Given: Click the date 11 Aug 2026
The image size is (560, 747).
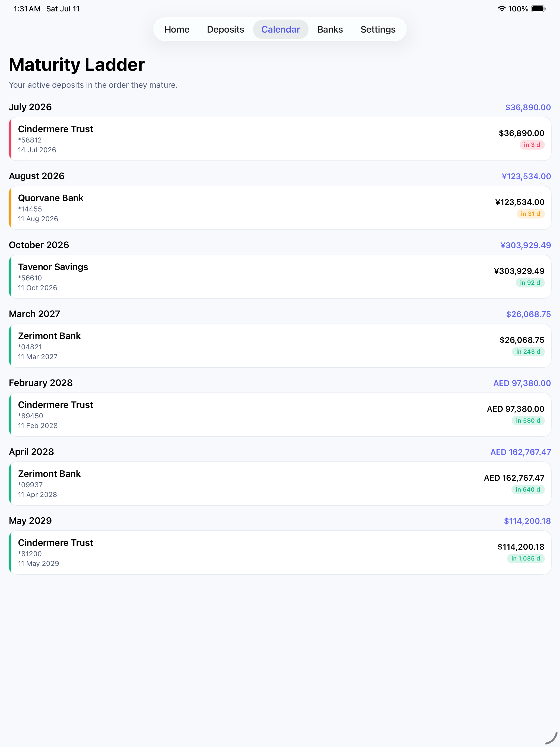Looking at the screenshot, I should coord(38,219).
